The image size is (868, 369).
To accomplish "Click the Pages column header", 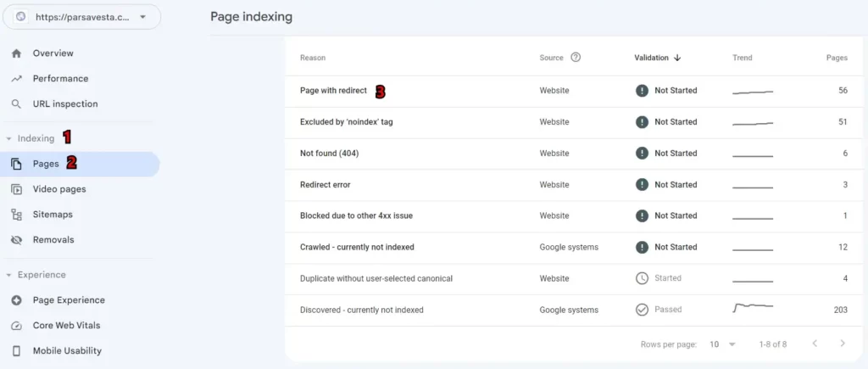I will pyautogui.click(x=837, y=58).
